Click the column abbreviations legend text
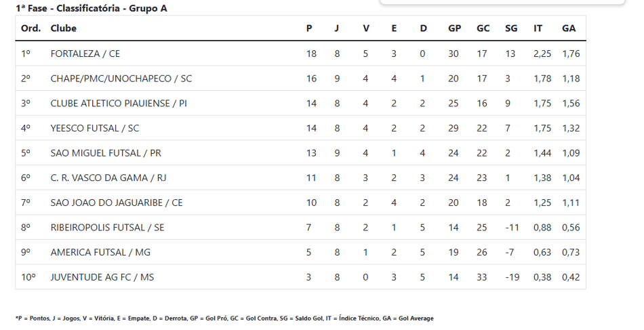Viewport: 644px width, 330px height. pyautogui.click(x=224, y=318)
